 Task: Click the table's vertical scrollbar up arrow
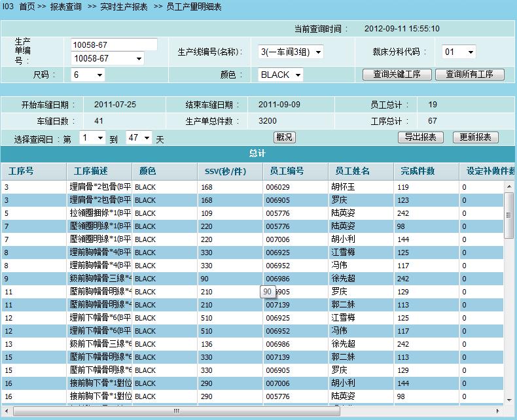click(x=509, y=187)
